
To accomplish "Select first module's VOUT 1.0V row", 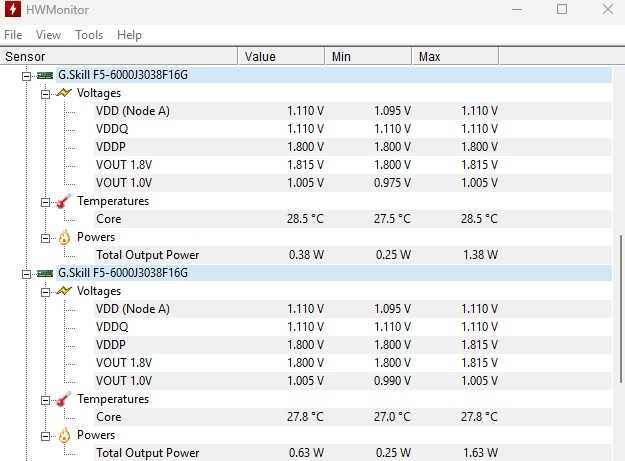I will pos(352,182).
